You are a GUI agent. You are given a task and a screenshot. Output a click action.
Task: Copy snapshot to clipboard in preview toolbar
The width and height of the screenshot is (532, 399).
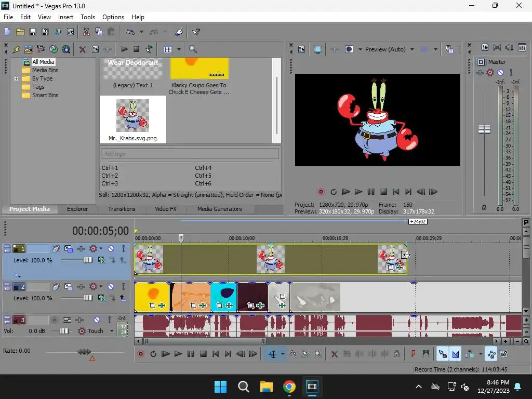pyautogui.click(x=449, y=49)
